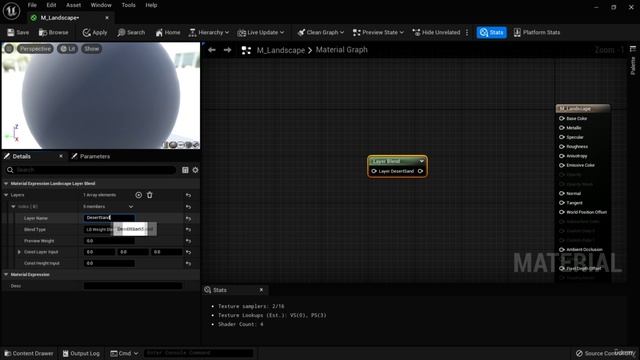Close the Details tab
Screen dimensions: 640x360
(61, 156)
